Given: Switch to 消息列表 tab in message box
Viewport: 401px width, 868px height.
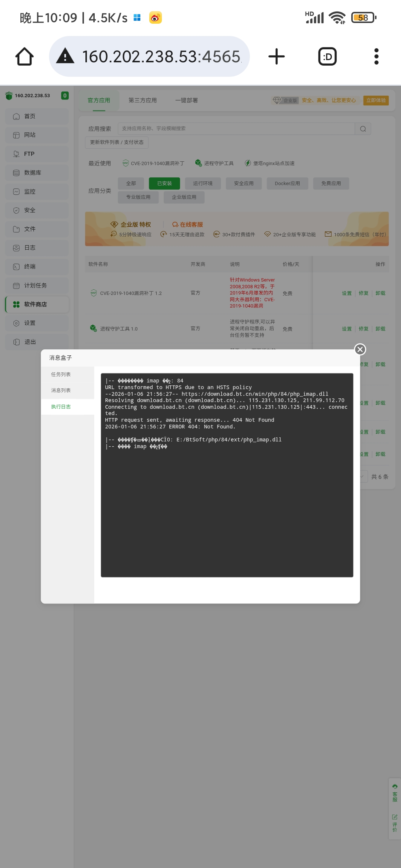Looking at the screenshot, I should [68, 390].
